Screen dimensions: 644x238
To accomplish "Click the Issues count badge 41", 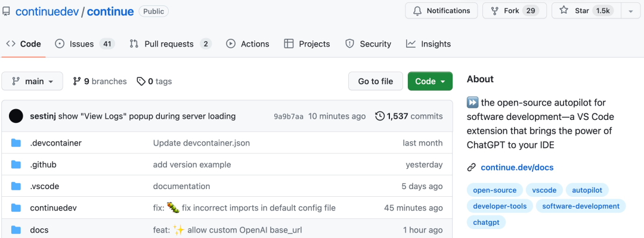I will click(x=107, y=44).
